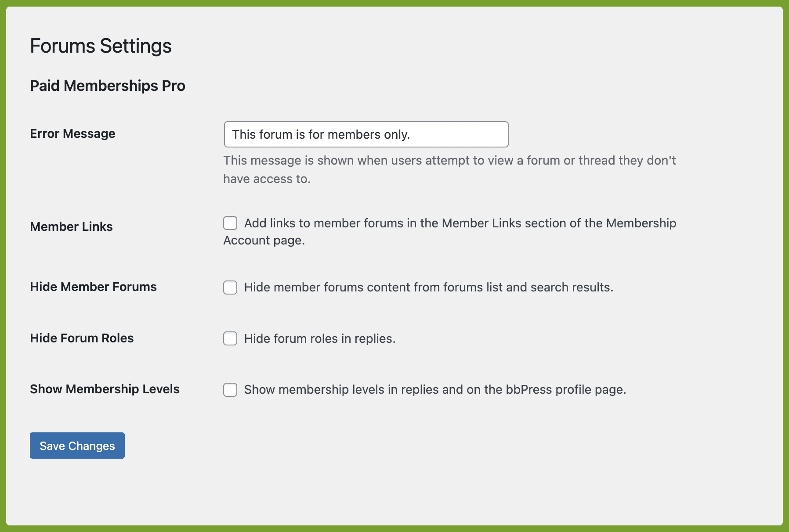Toggle the Show Membership Levels checkbox
The width and height of the screenshot is (789, 532).
click(230, 390)
